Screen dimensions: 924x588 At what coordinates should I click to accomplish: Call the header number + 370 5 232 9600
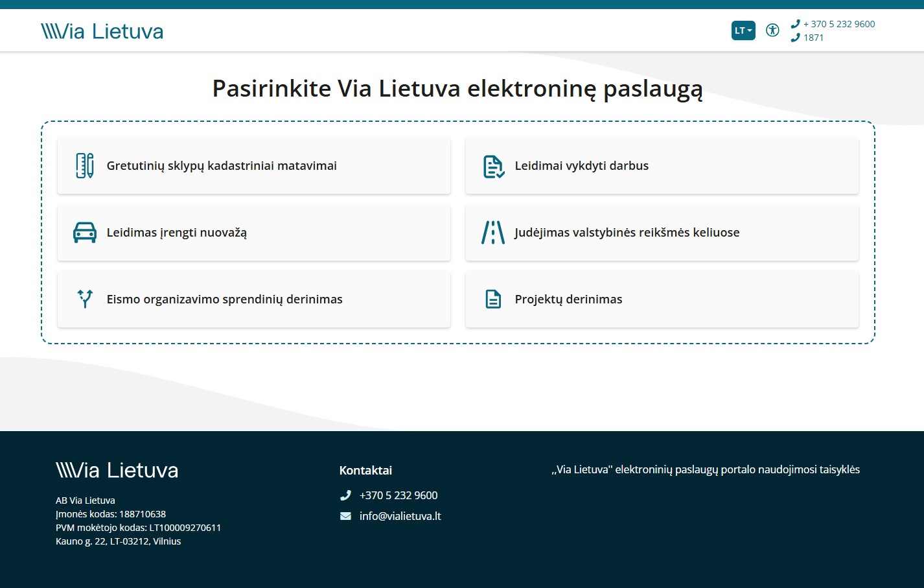(x=839, y=24)
